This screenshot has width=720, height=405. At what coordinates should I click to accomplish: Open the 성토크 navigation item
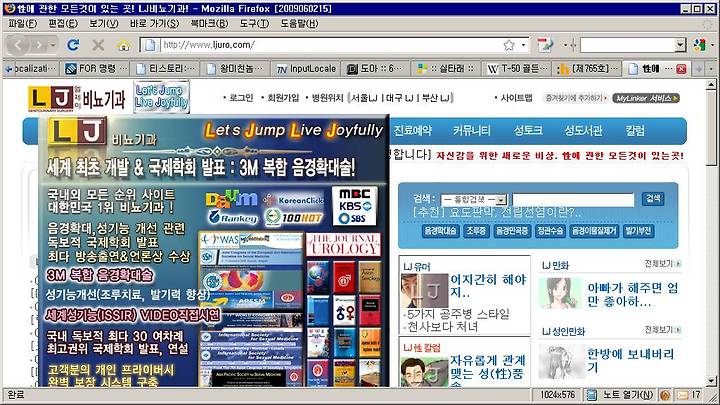click(x=528, y=131)
